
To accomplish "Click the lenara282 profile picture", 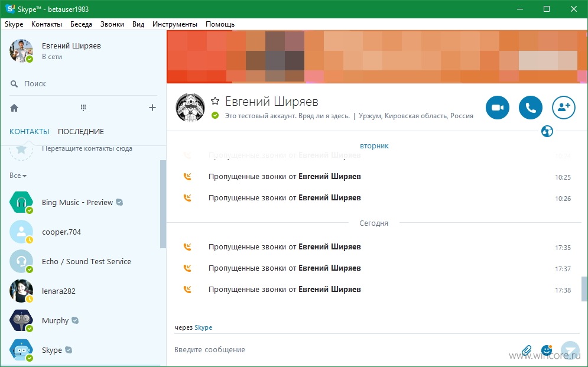I will [21, 291].
